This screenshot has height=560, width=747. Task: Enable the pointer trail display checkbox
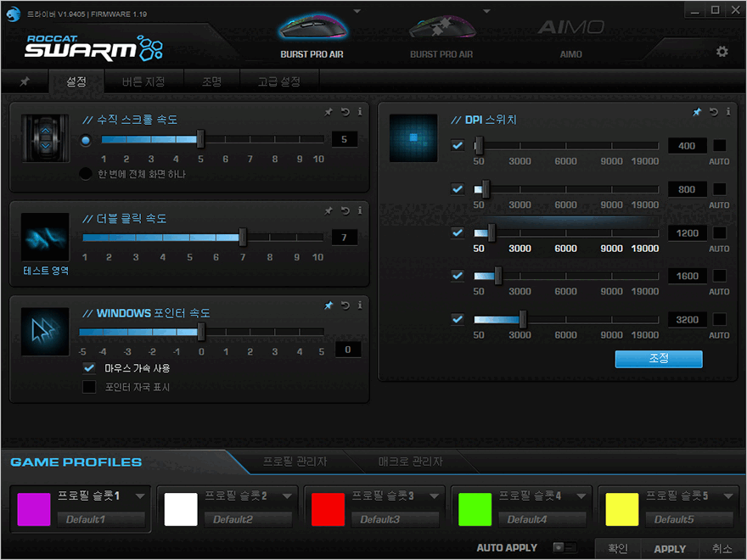(89, 387)
